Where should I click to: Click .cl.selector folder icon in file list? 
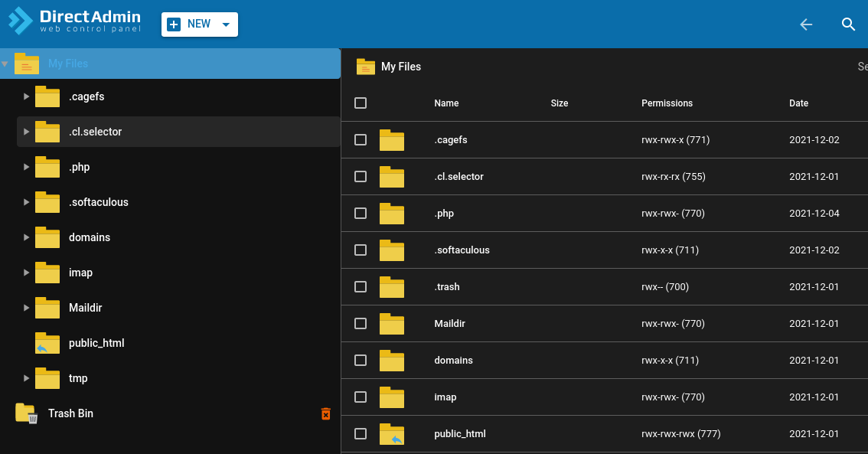(391, 177)
